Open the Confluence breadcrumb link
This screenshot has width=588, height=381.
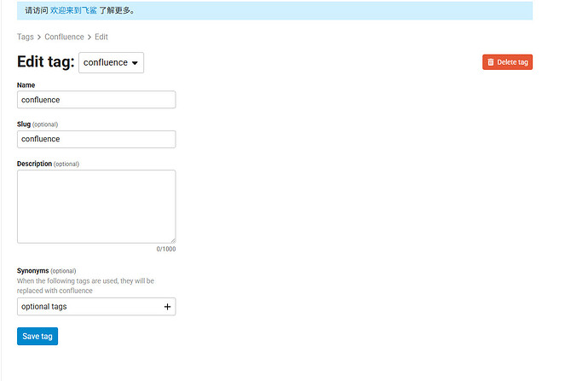pyautogui.click(x=64, y=37)
